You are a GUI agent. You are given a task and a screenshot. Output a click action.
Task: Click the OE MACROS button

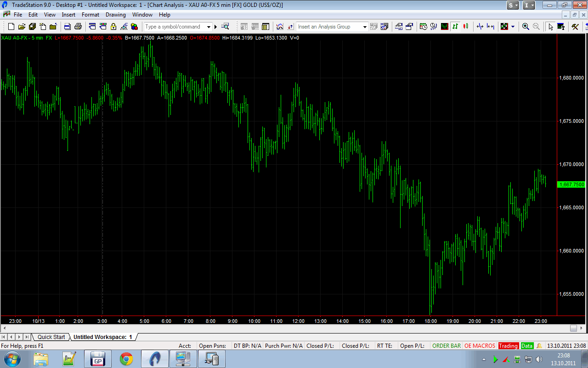coord(480,345)
